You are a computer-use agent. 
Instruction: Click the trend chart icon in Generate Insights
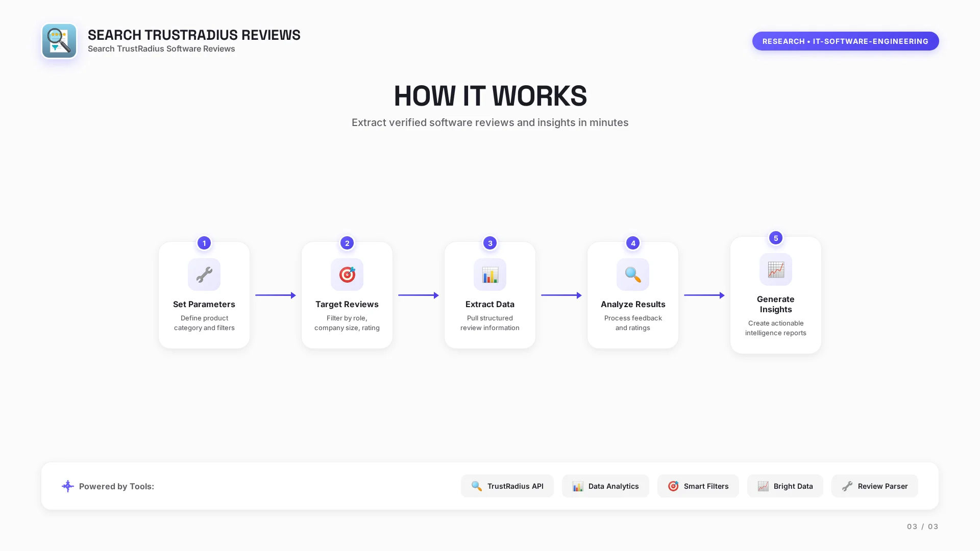(x=776, y=269)
